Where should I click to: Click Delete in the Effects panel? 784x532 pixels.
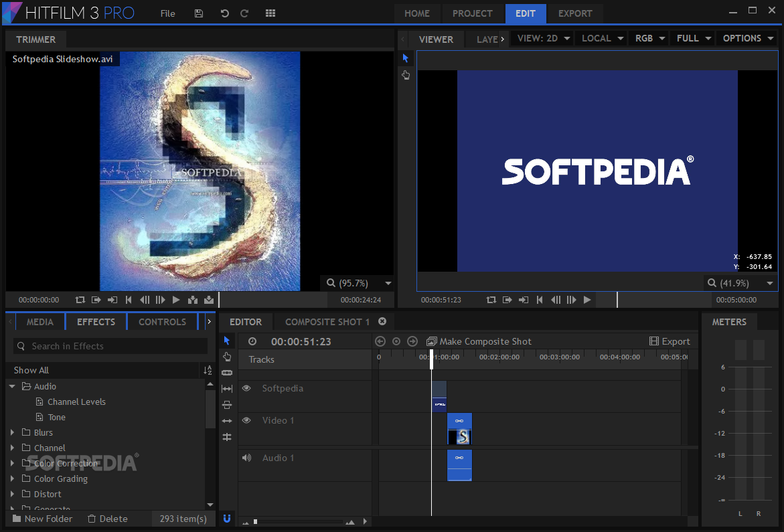tap(108, 519)
